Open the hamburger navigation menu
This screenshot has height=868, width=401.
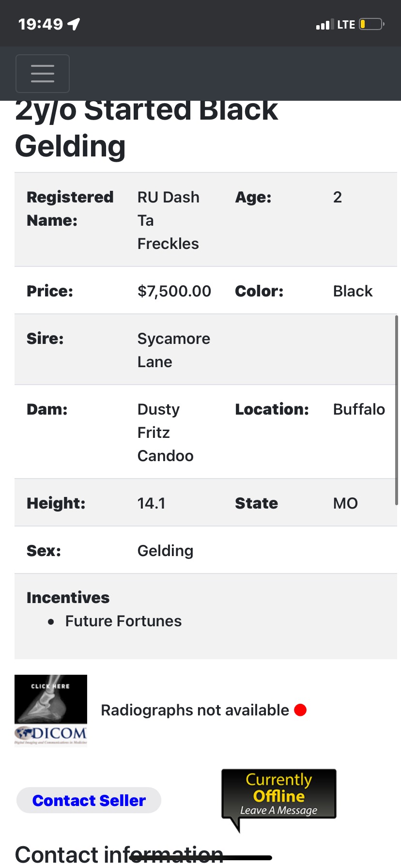(x=43, y=74)
